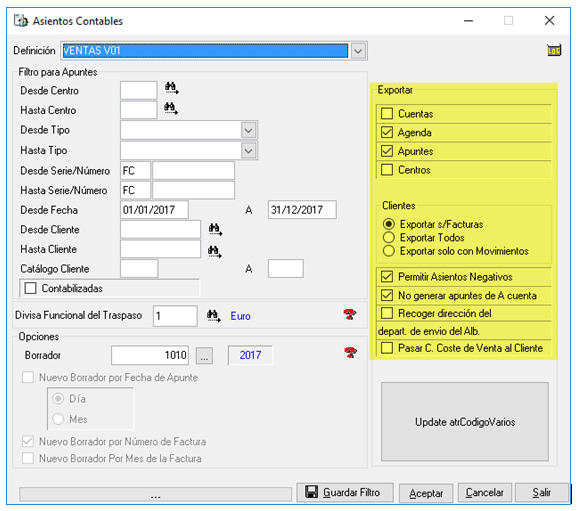Open the Desde Tipo dropdown

click(x=249, y=130)
